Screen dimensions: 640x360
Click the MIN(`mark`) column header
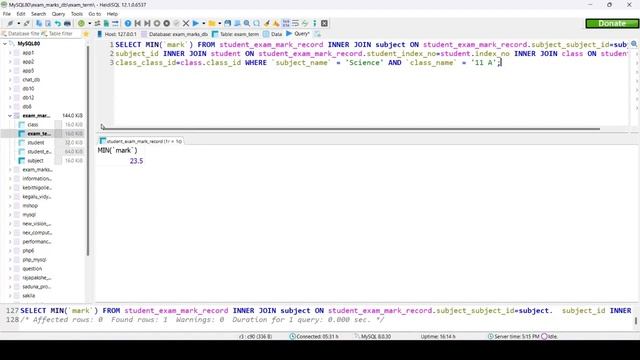pos(118,150)
